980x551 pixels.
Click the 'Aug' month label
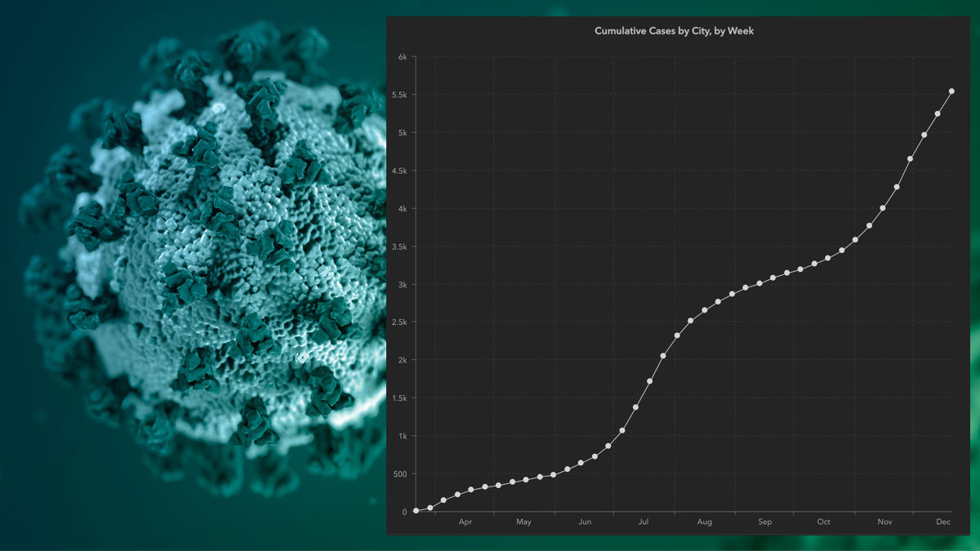(705, 522)
